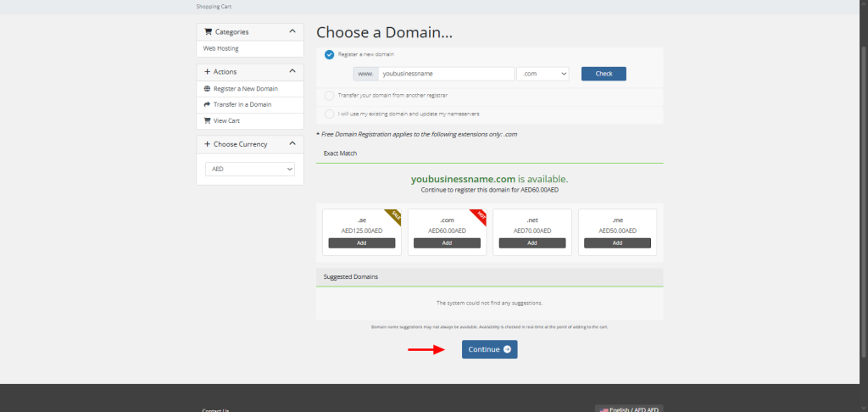Click the Continue button
This screenshot has width=868, height=412.
point(490,349)
